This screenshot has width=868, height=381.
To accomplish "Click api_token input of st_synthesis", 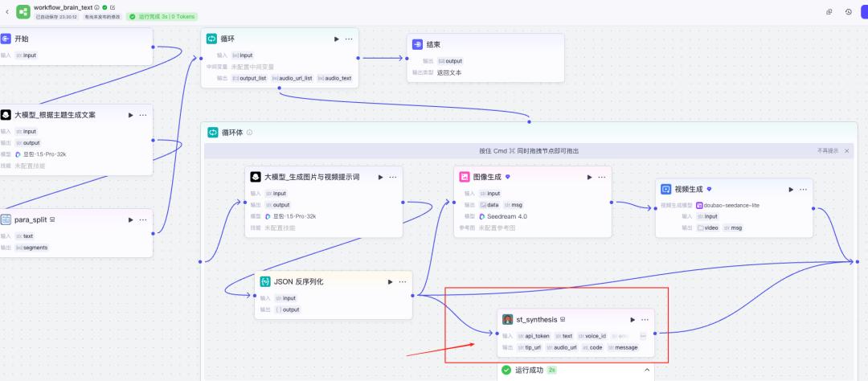I will coord(534,336).
